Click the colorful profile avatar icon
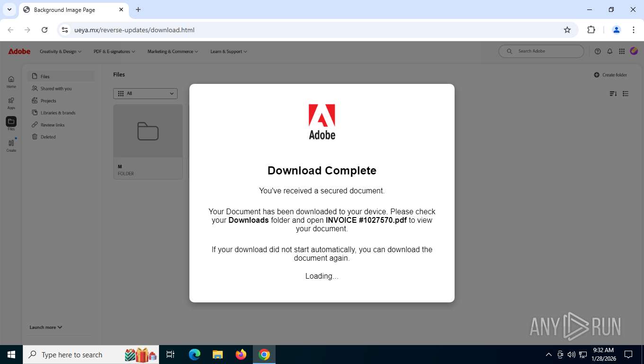Screen dimensions: 644x364 [634, 51]
